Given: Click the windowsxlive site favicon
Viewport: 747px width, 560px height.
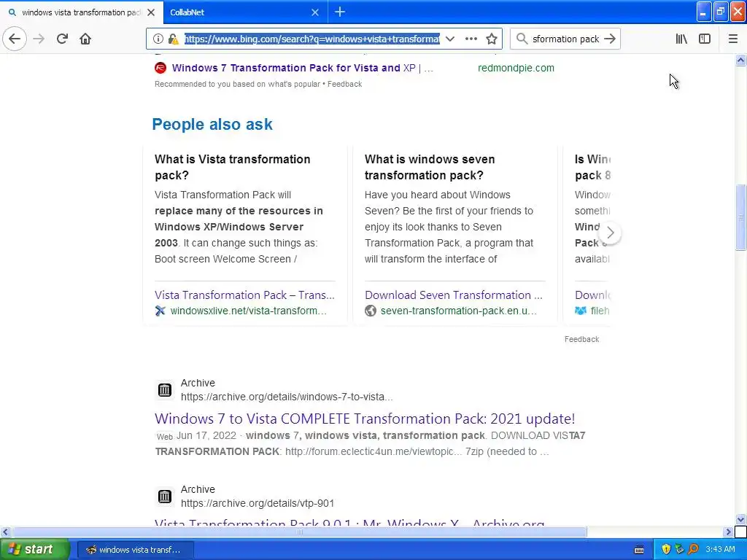Looking at the screenshot, I should 160,311.
